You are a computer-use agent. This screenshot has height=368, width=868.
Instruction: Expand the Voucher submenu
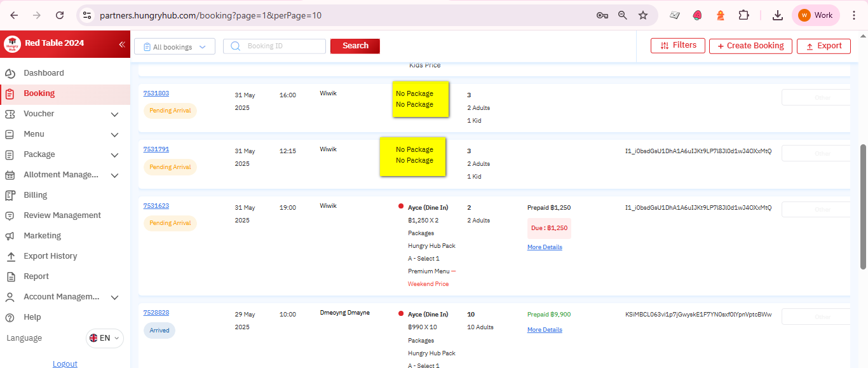pos(114,114)
